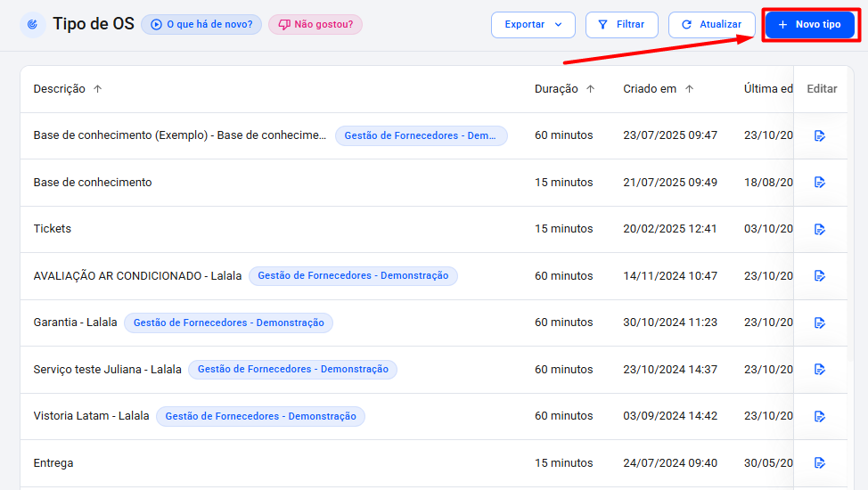Image resolution: width=868 pixels, height=490 pixels.
Task: Click the tag on the Garantia row
Action: (229, 323)
